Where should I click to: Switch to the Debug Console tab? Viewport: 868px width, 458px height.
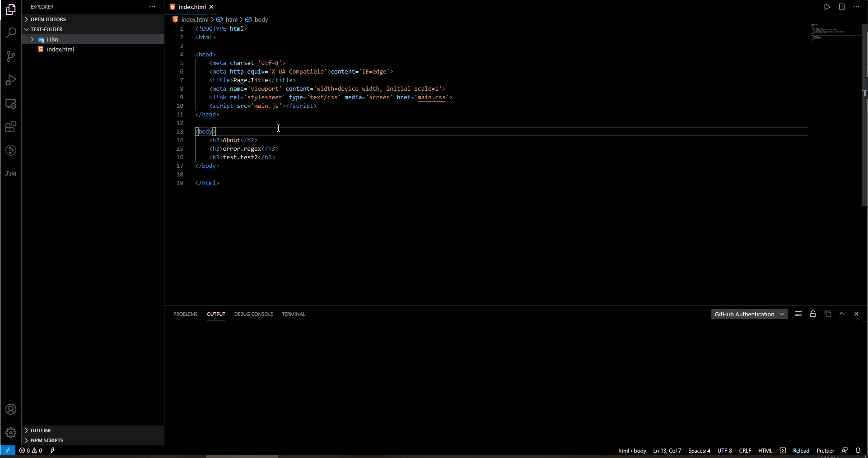[x=253, y=314]
